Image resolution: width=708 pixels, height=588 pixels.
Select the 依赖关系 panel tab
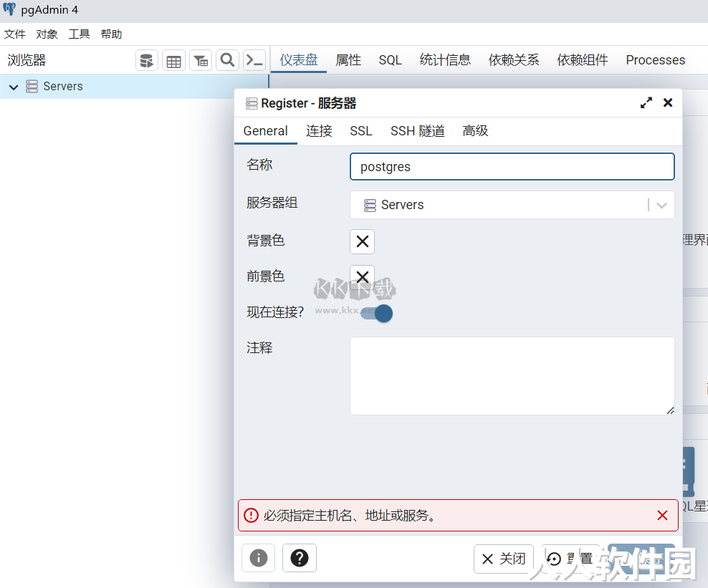tap(514, 60)
